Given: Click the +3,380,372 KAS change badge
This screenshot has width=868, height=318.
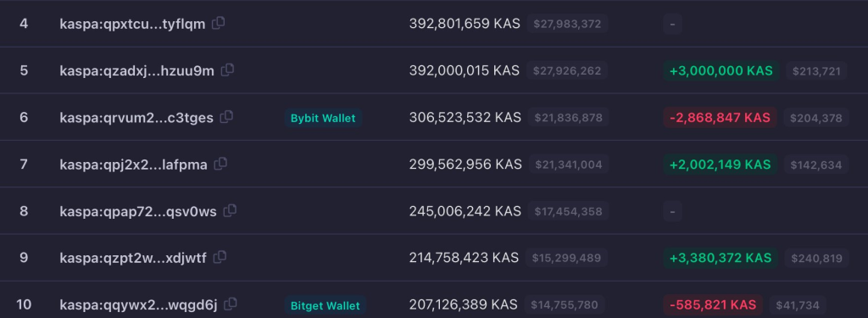Looking at the screenshot, I should pyautogui.click(x=721, y=258).
